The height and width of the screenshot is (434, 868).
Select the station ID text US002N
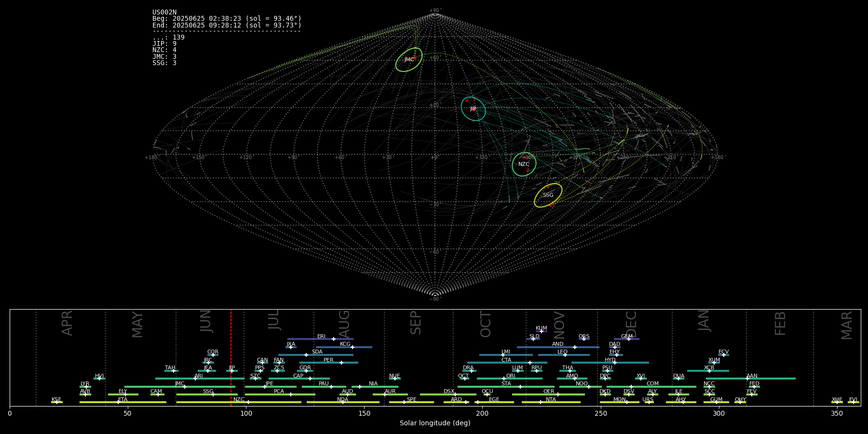click(164, 13)
